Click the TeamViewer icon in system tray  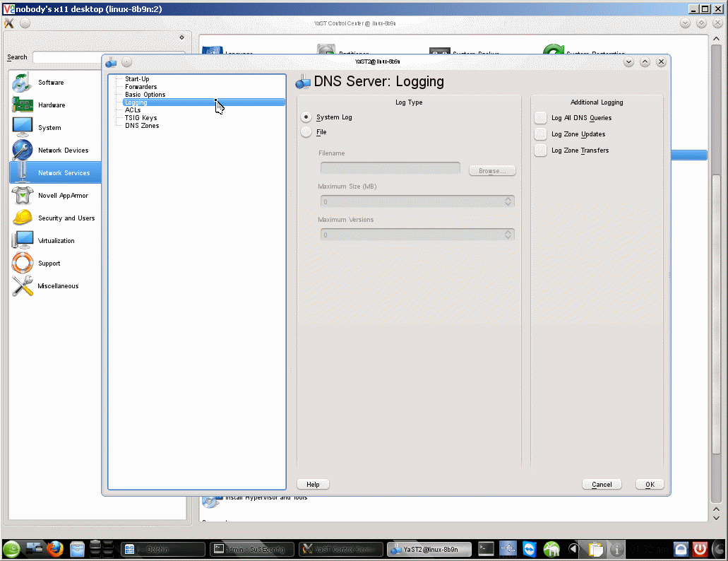(530, 550)
